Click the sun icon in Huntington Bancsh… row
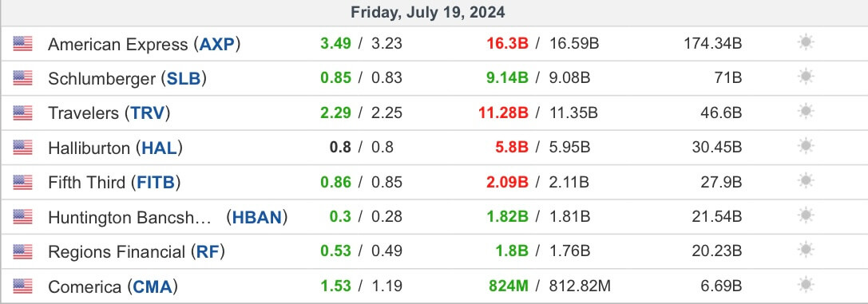 coord(806,215)
